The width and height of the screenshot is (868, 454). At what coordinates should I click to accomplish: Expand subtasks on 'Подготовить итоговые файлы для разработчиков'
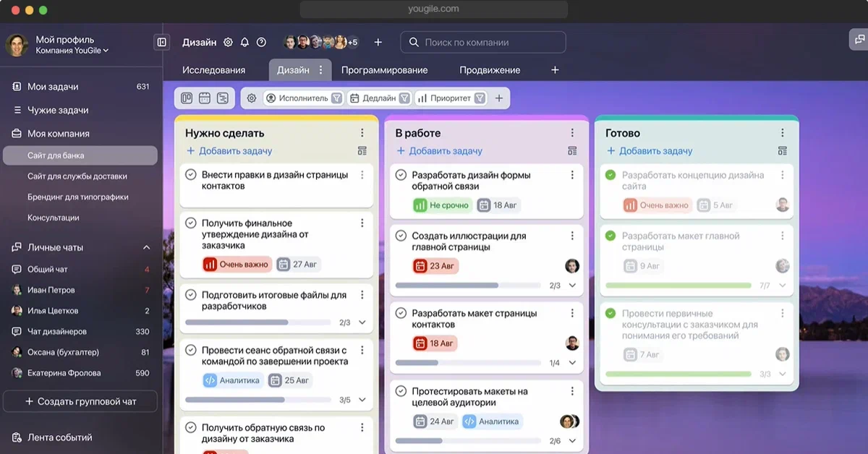[x=361, y=322]
